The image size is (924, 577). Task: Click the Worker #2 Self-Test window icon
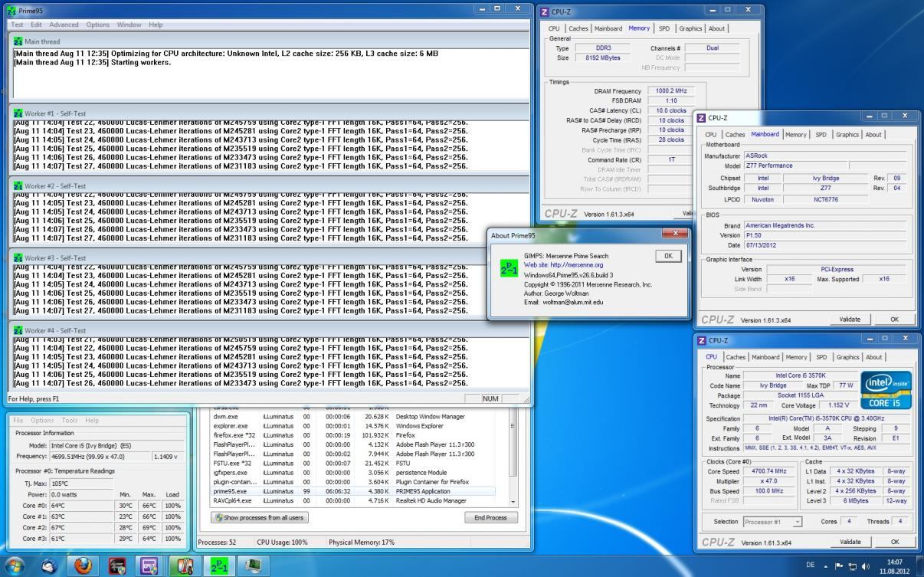coord(18,185)
